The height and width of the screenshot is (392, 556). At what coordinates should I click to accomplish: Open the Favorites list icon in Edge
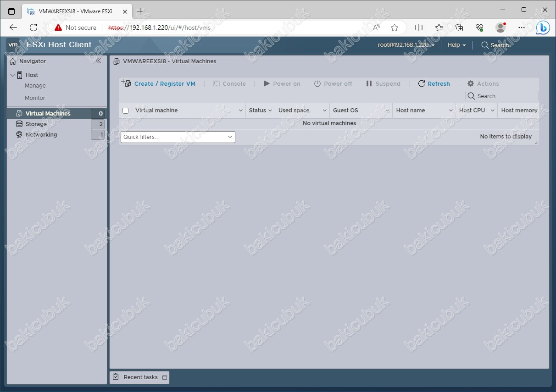439,28
